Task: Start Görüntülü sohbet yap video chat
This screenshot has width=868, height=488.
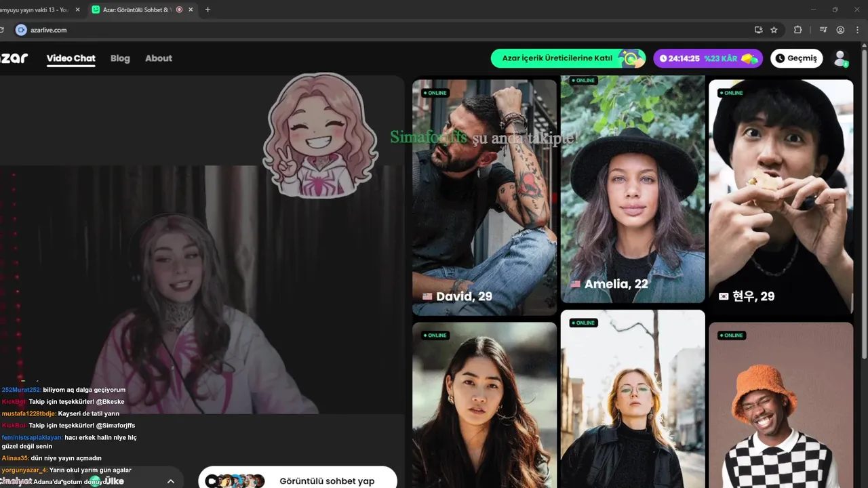Action: (298, 477)
